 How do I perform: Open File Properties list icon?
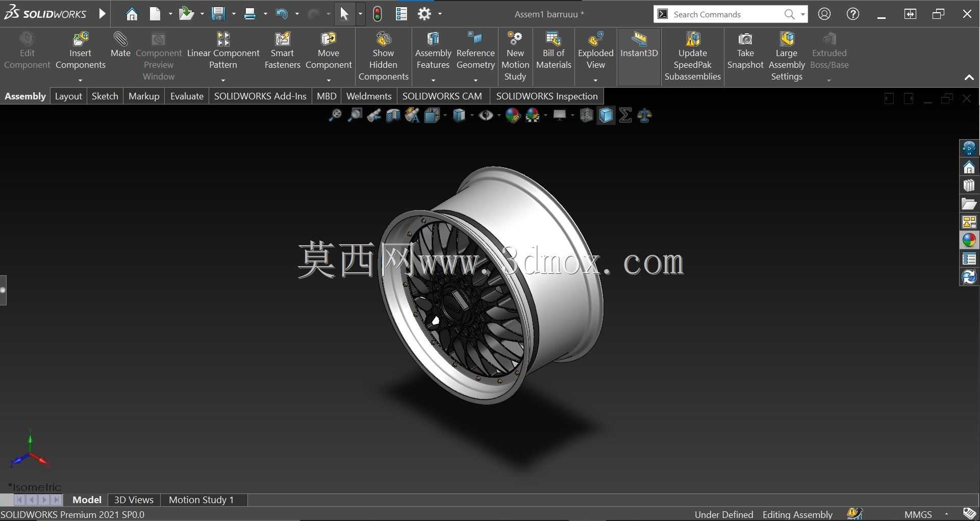pyautogui.click(x=401, y=14)
